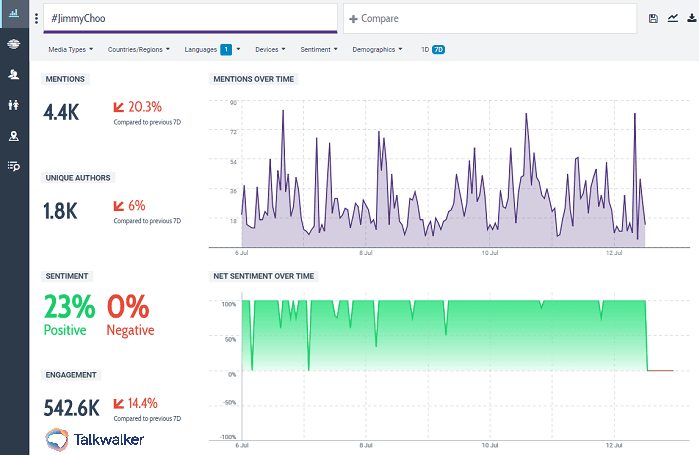Click the download icon at top right
This screenshot has height=455, width=699.
pos(690,19)
